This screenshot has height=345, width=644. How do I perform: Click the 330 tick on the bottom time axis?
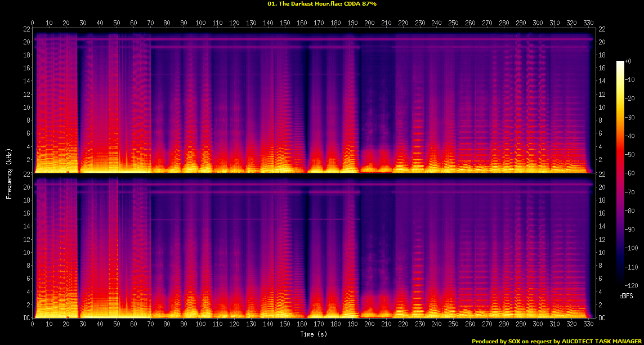pyautogui.click(x=588, y=325)
